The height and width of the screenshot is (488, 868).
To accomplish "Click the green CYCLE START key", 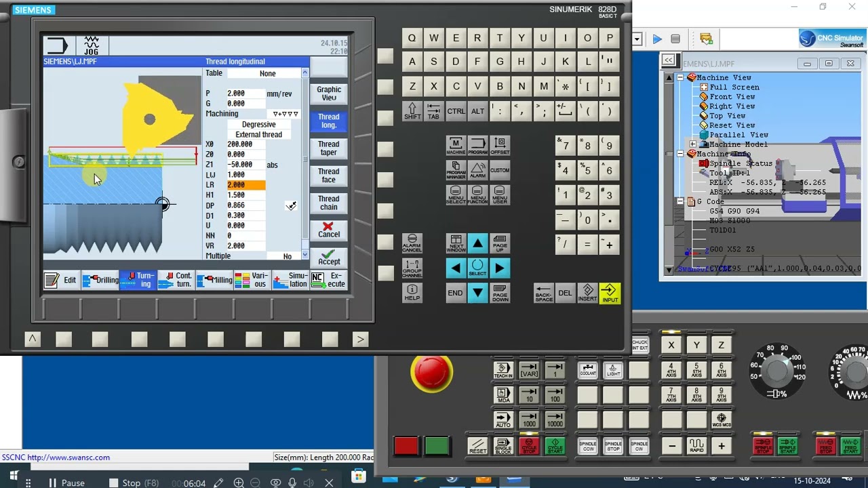I will (x=555, y=445).
